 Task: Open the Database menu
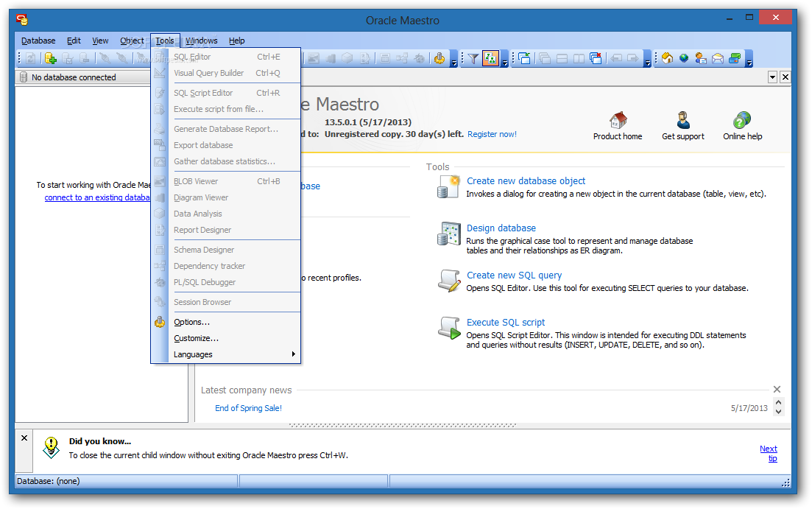click(x=38, y=41)
